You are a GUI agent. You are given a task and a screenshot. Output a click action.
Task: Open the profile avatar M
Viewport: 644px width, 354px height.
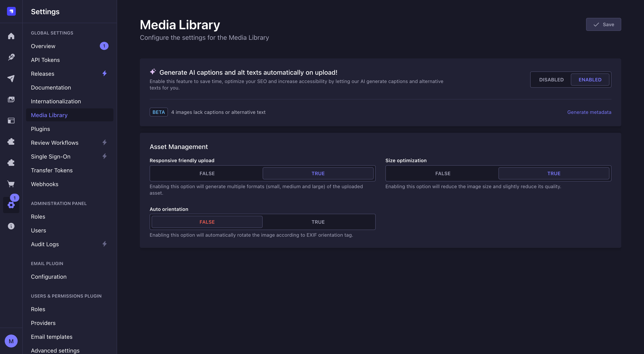[x=11, y=341]
